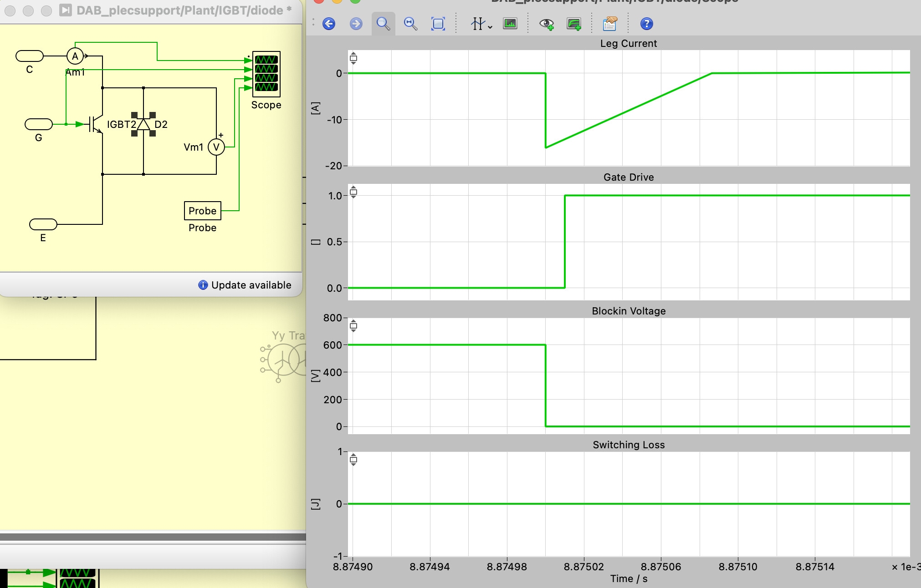This screenshot has height=588, width=921.
Task: Toggle the show saved views eye icon
Action: [x=546, y=24]
